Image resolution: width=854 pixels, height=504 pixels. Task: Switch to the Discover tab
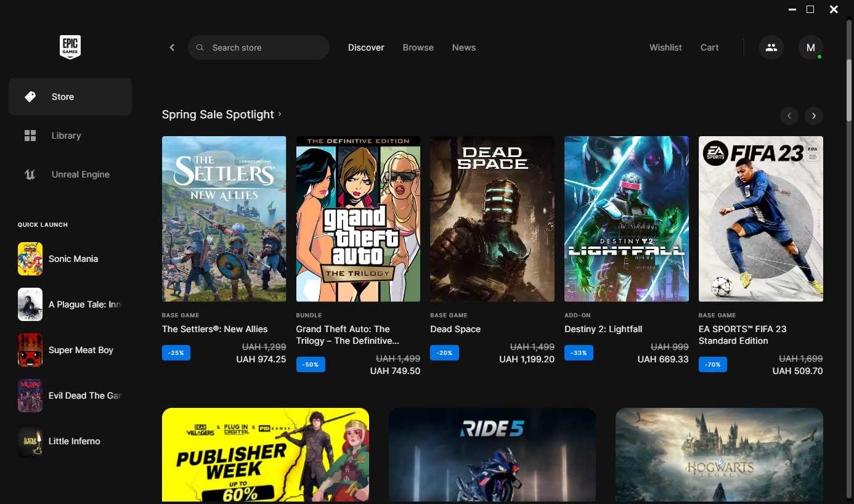click(366, 47)
